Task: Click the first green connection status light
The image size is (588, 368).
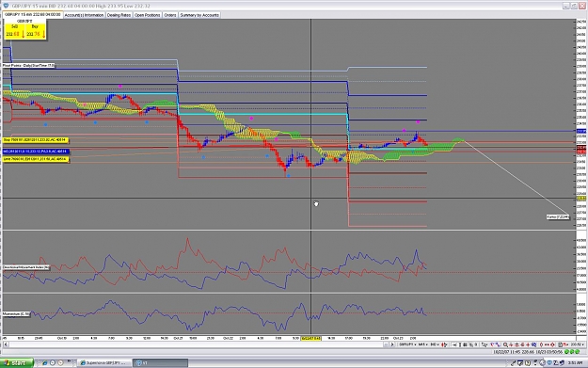Action: [x=566, y=352]
